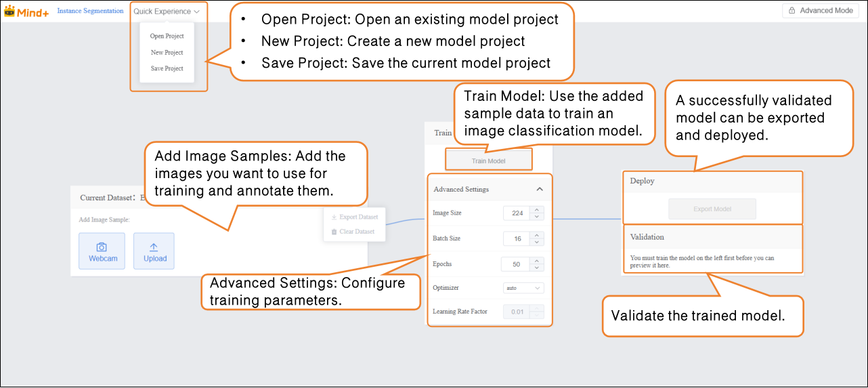Choose New Project in the dropdown menu
Screen dimensions: 868x388
[x=167, y=53]
